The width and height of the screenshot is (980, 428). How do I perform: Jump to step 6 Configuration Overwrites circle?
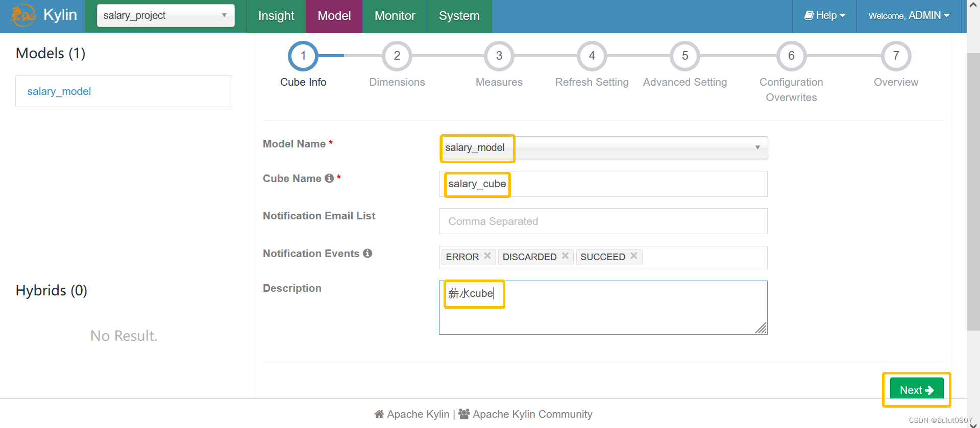pyautogui.click(x=791, y=56)
